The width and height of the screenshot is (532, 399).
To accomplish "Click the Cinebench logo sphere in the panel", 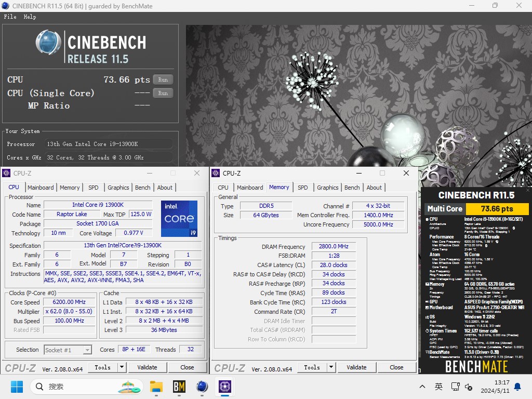I will coord(48,43).
